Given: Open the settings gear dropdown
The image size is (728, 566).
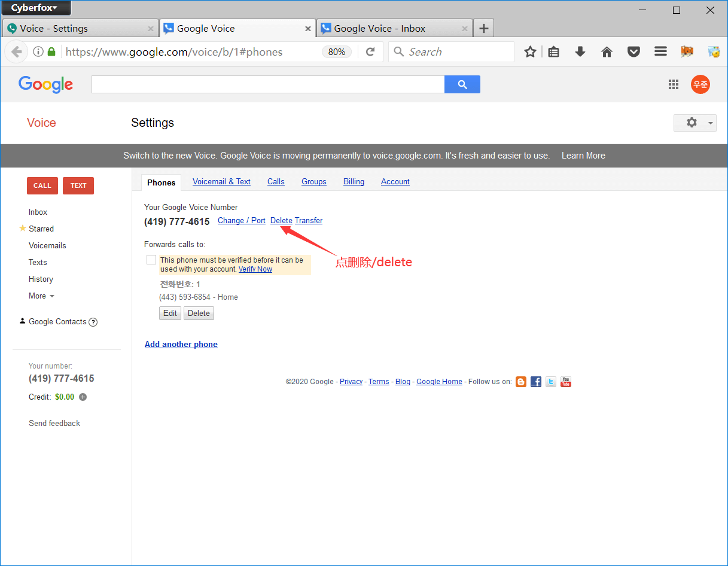Looking at the screenshot, I should (695, 123).
